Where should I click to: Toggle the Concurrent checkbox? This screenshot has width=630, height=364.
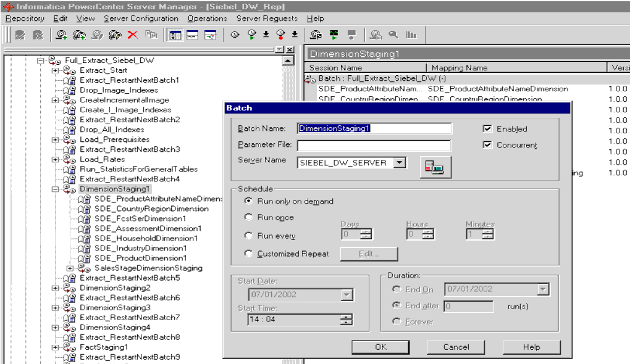(x=487, y=144)
